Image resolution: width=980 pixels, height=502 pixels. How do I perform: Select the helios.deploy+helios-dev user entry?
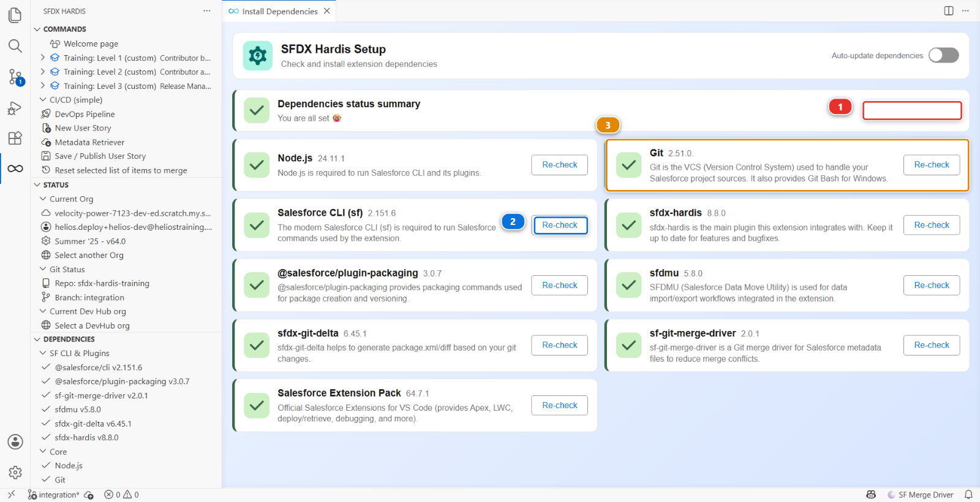point(126,227)
